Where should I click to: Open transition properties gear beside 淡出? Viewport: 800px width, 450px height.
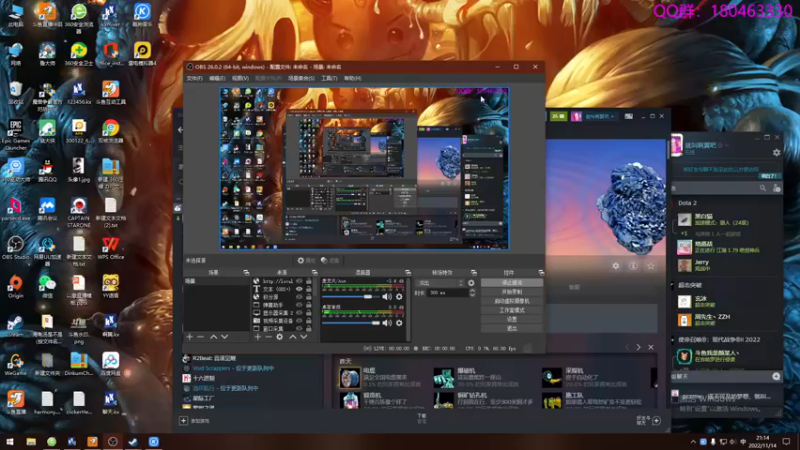471,283
